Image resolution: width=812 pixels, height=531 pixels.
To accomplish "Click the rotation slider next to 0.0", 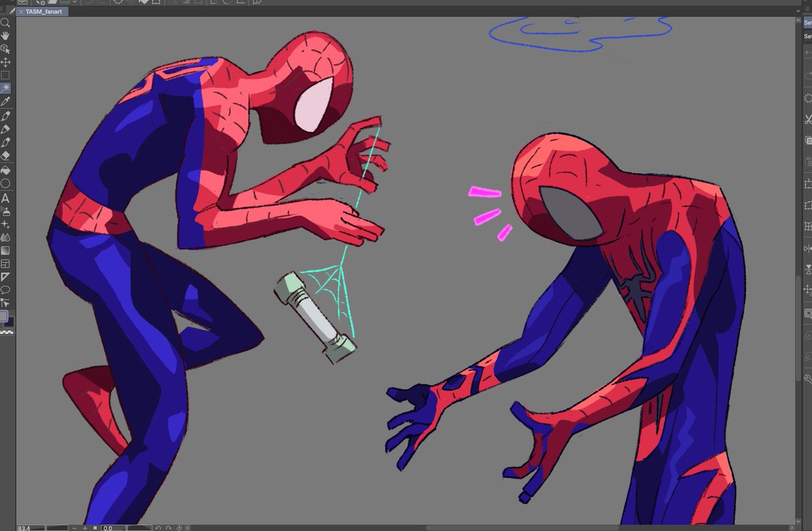I will point(139,528).
